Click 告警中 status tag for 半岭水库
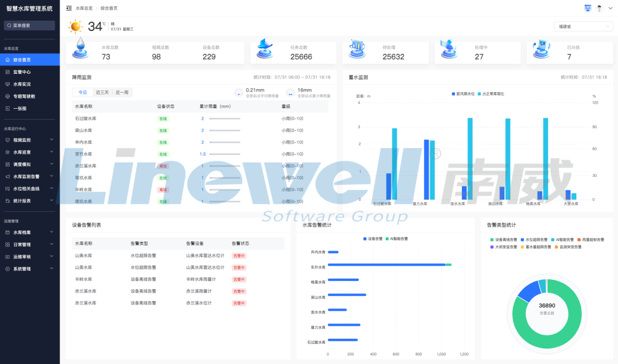This screenshot has width=618, height=364. pyautogui.click(x=239, y=279)
